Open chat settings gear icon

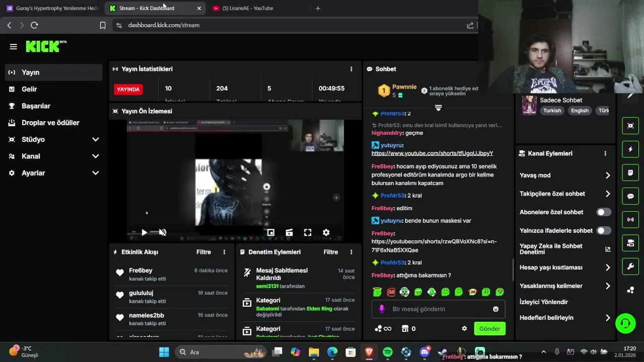click(464, 329)
